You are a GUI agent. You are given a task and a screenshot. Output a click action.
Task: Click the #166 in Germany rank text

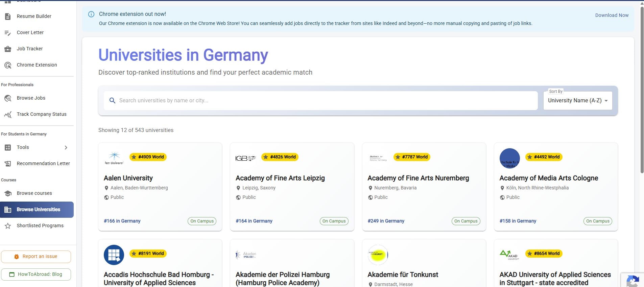[122, 221]
